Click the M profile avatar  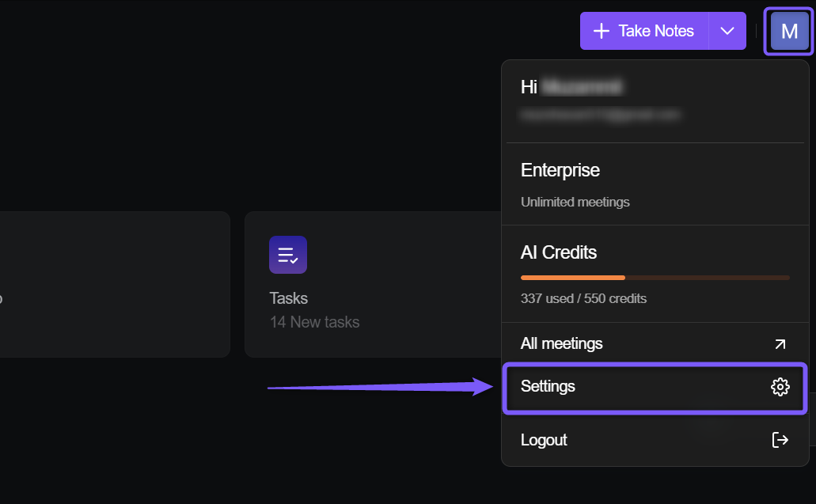coord(789,31)
